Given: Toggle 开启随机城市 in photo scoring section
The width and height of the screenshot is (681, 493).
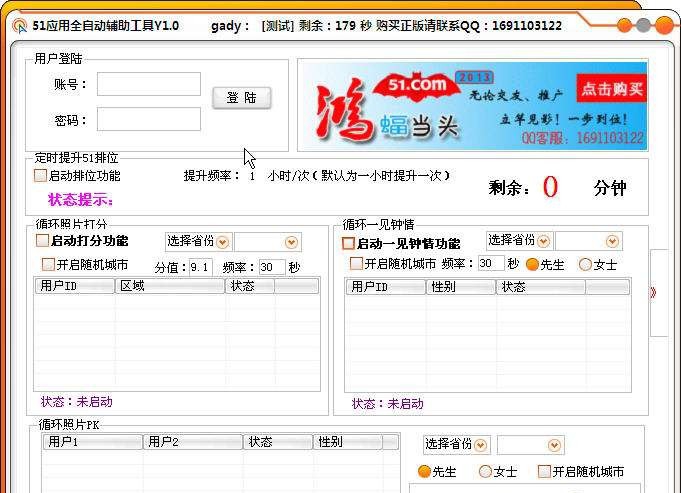Looking at the screenshot, I should point(48,264).
